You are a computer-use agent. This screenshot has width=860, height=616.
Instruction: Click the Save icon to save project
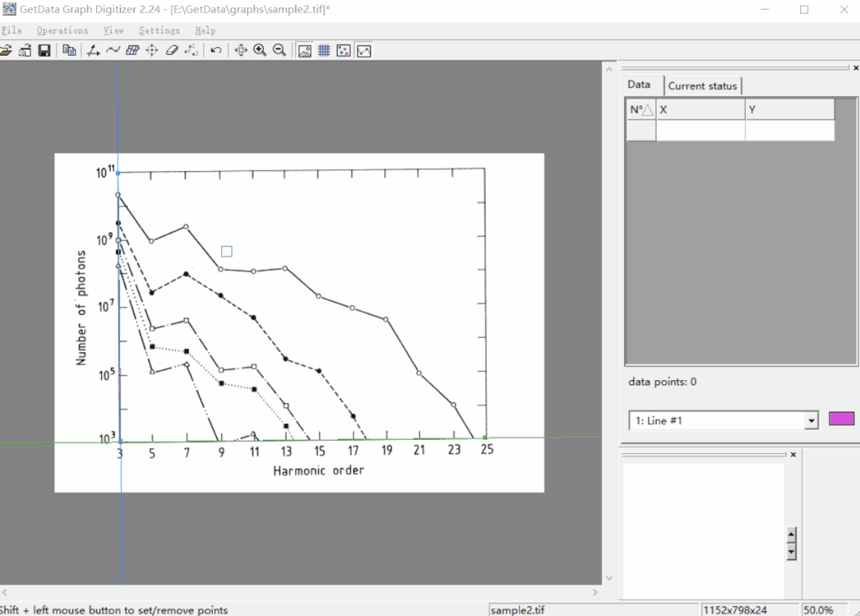point(44,49)
